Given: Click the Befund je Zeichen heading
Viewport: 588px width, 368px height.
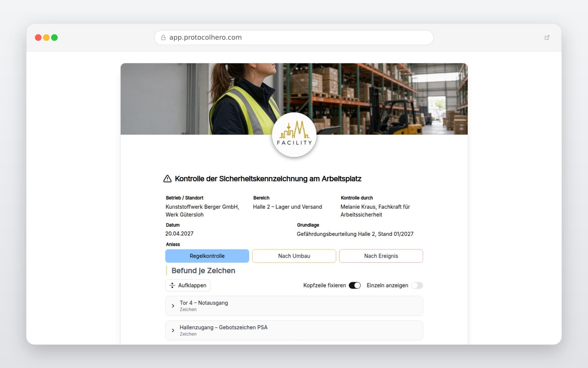Looking at the screenshot, I should pyautogui.click(x=203, y=271).
